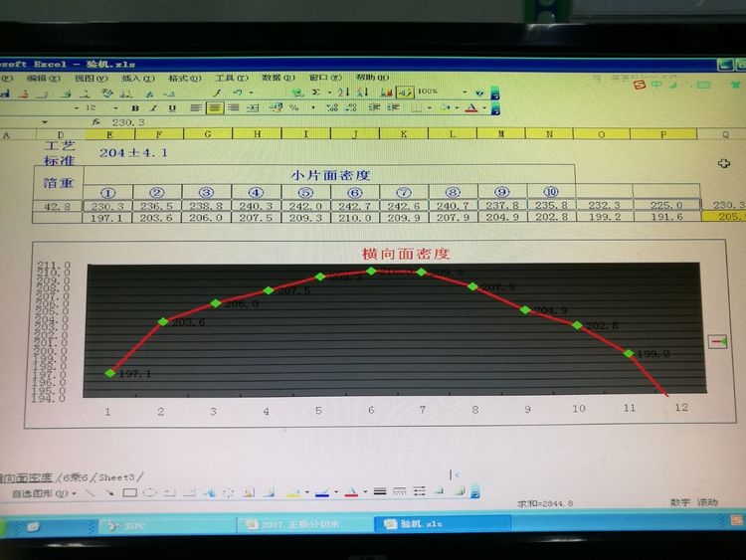The width and height of the screenshot is (746, 560).
Task: Select cell containing 42.8
Action: click(58, 205)
